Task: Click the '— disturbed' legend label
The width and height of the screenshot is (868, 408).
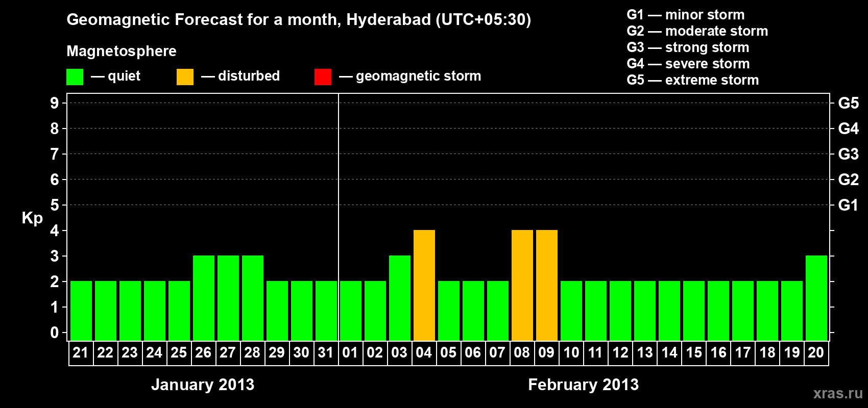Action: point(240,76)
